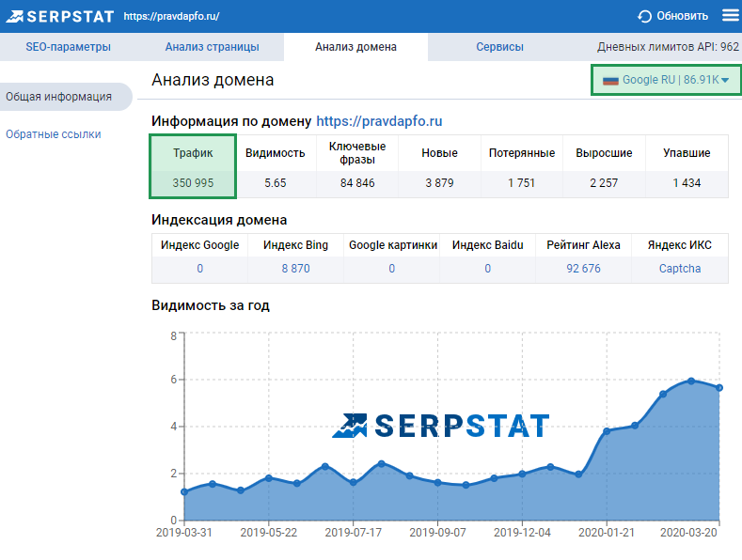Click the Видимость column header

point(276,153)
